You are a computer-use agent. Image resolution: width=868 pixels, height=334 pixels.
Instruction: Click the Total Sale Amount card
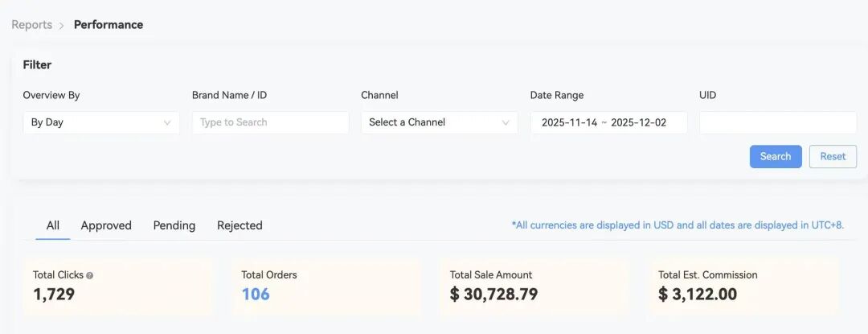coord(534,286)
